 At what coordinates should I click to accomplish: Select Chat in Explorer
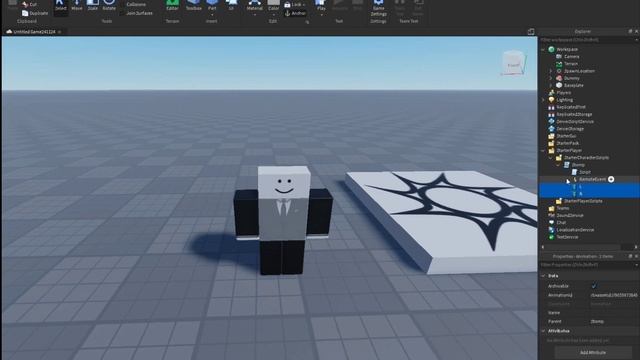[561, 223]
